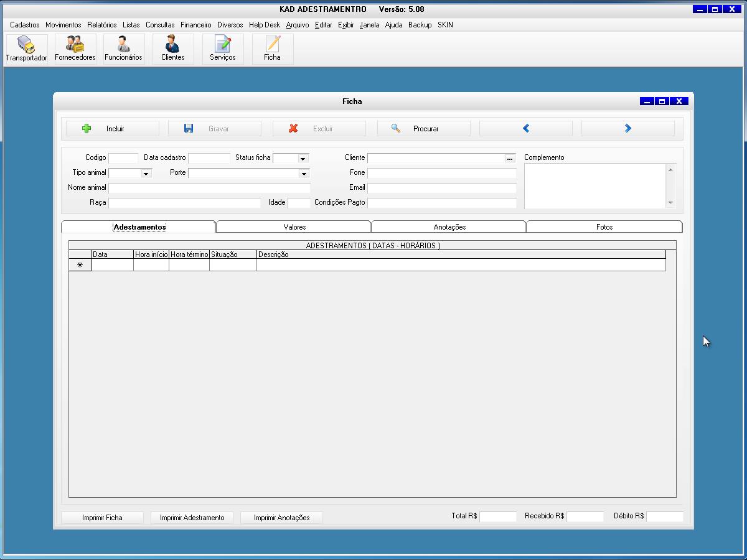Click the Email input field

click(x=442, y=188)
